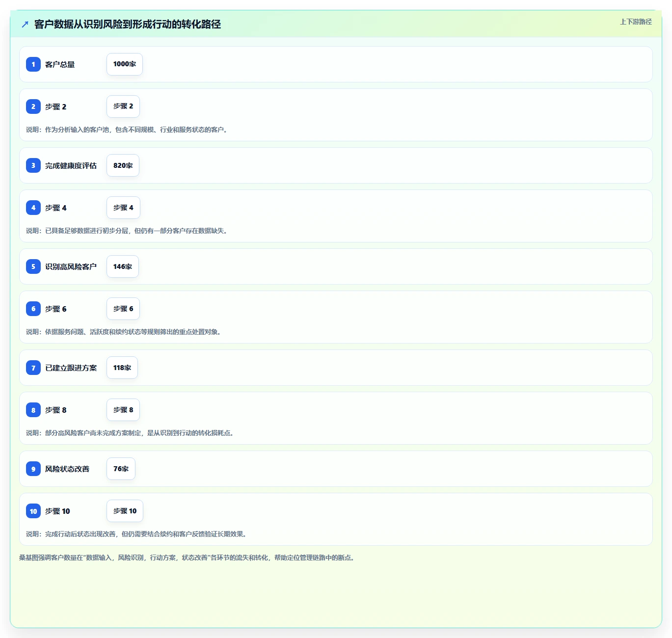Image resolution: width=672 pixels, height=638 pixels.
Task: Click the 风险状态改善 step label
Action: 67,469
